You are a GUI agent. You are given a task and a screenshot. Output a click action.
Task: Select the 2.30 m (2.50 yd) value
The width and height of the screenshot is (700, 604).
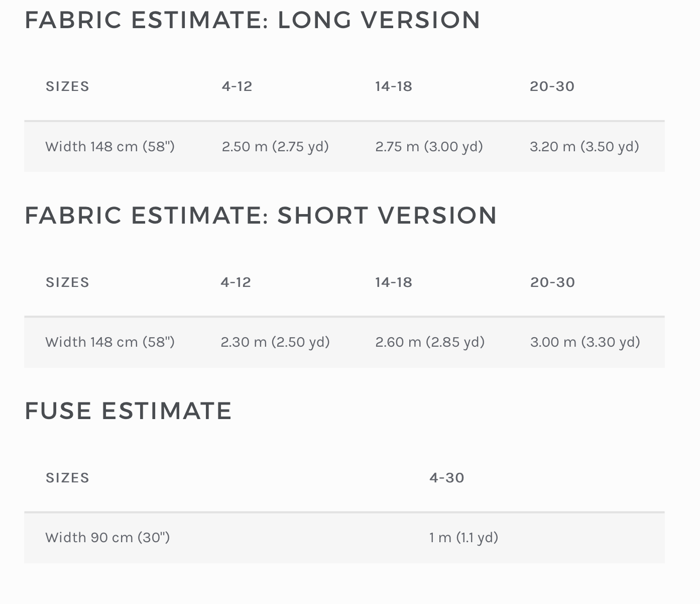275,342
